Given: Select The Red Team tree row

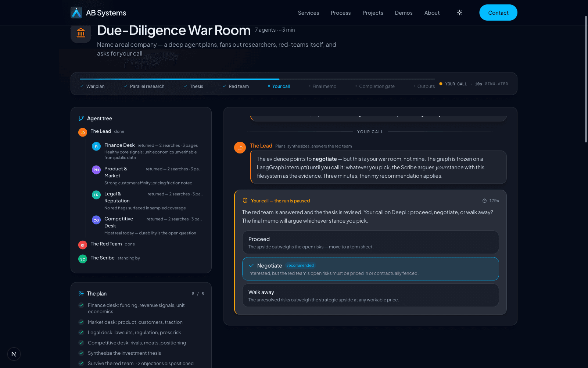Looking at the screenshot, I should (141, 244).
